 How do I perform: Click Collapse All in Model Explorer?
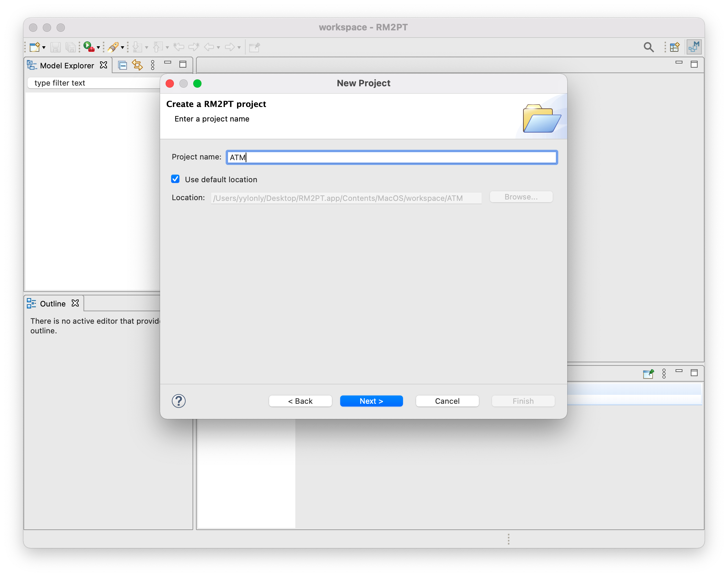click(122, 65)
